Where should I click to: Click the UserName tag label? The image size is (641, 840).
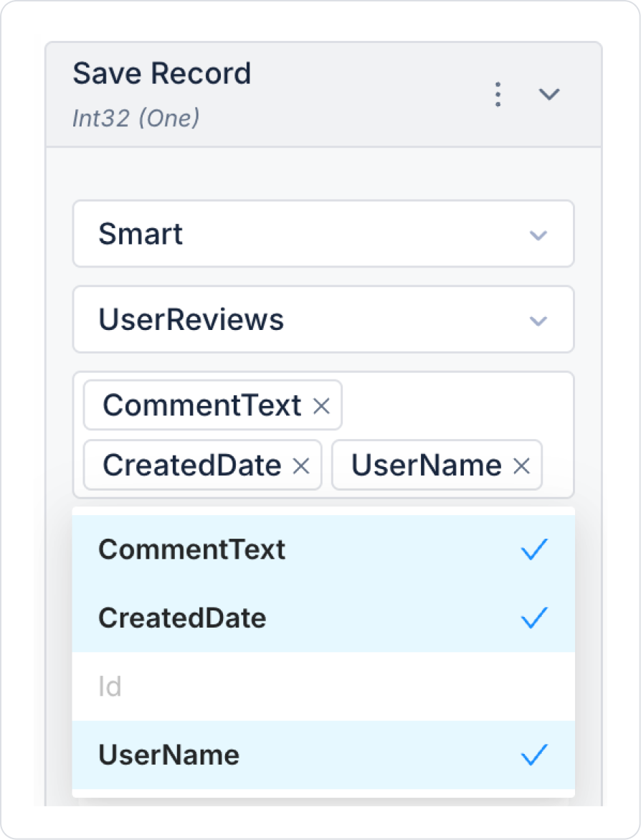[x=426, y=466]
